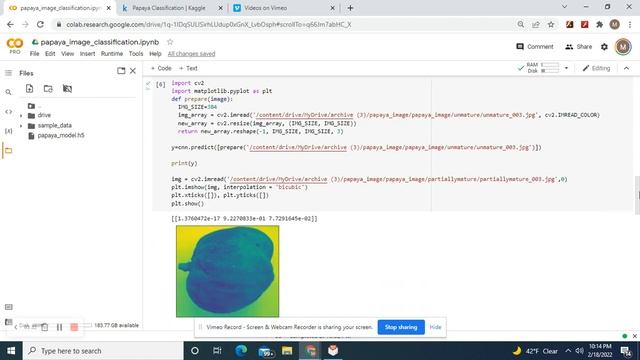The width and height of the screenshot is (640, 360).
Task: Open RAM and Disk resource dropdown
Action: 566,68
